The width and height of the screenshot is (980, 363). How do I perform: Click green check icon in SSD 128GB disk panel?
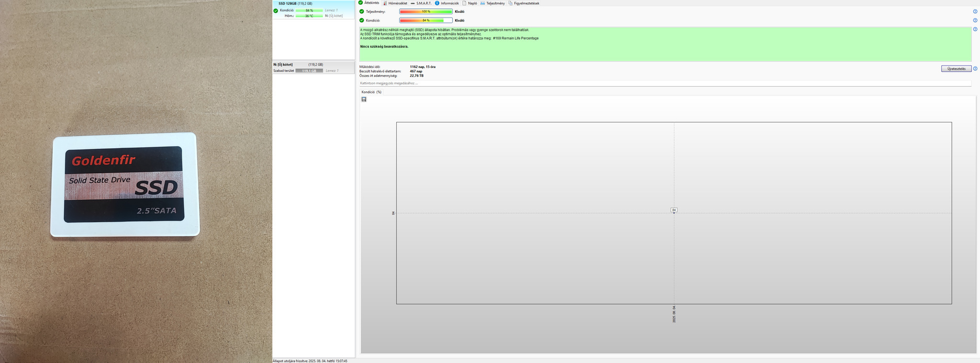click(x=276, y=11)
